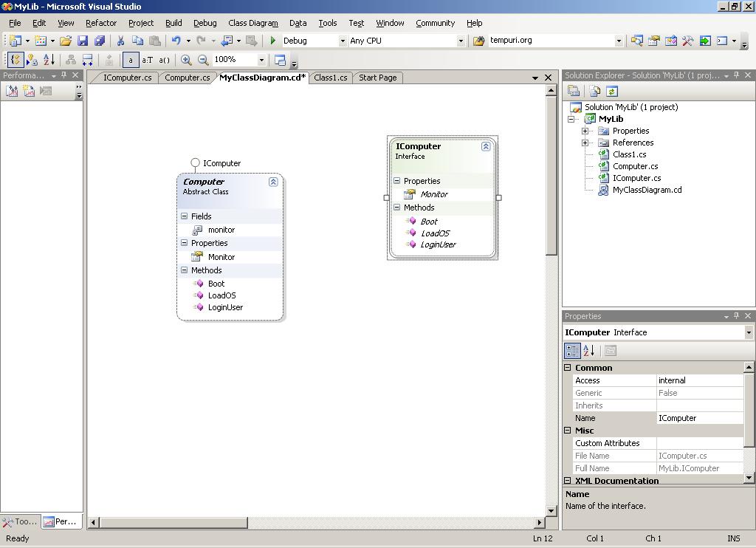This screenshot has height=548, width=756.
Task: Click the Add New Item toolbar icon
Action: tap(41, 41)
